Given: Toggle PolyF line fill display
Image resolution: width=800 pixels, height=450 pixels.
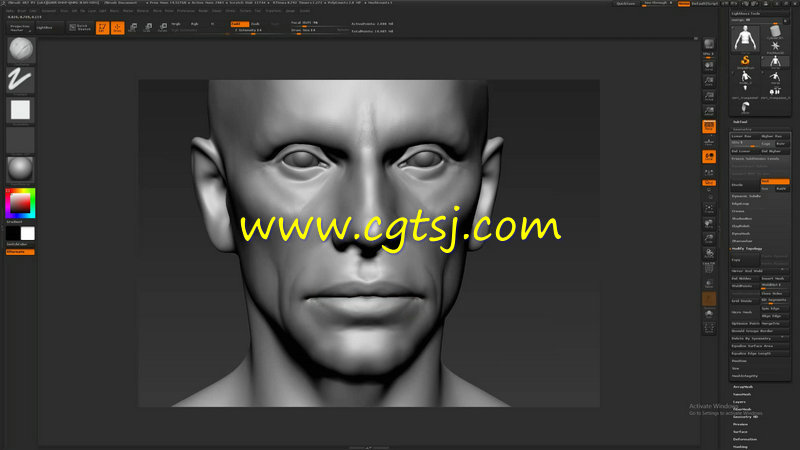Looking at the screenshot, I should (709, 268).
